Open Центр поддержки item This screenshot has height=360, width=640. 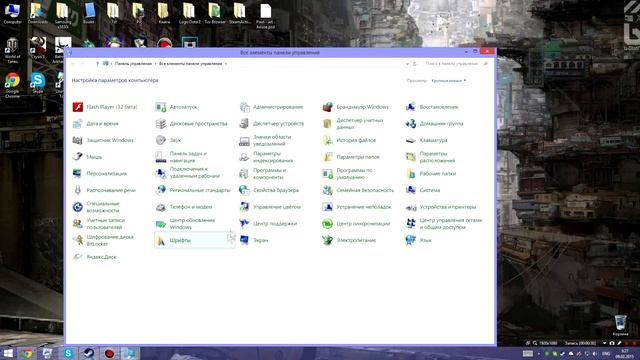click(x=268, y=224)
